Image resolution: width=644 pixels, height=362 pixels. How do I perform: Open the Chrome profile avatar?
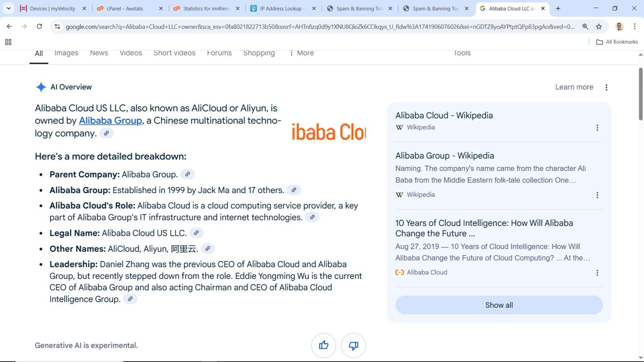click(619, 27)
